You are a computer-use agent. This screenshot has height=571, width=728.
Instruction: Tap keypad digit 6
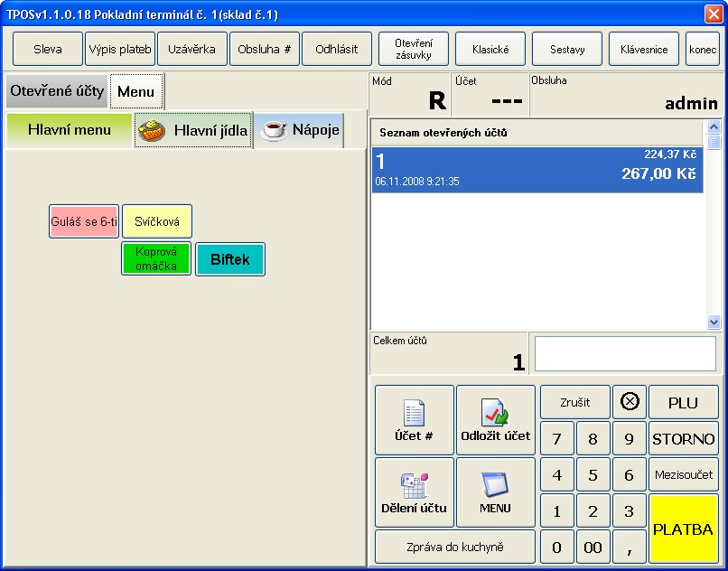click(630, 474)
